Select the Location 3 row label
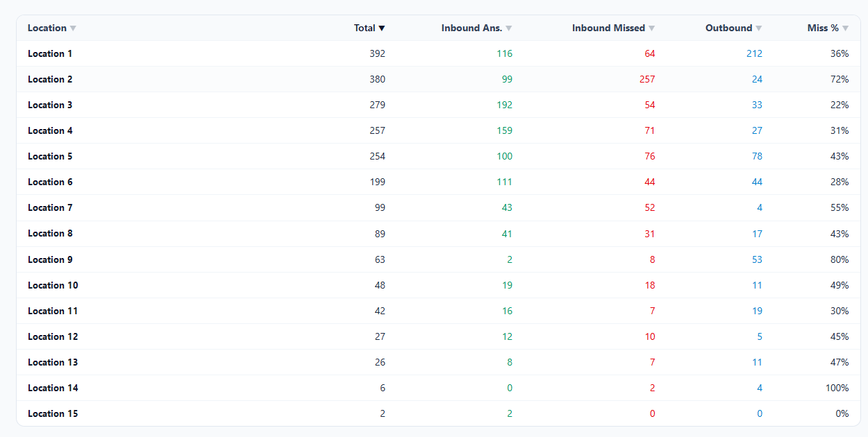Viewport: 868px width, 437px height. point(50,105)
